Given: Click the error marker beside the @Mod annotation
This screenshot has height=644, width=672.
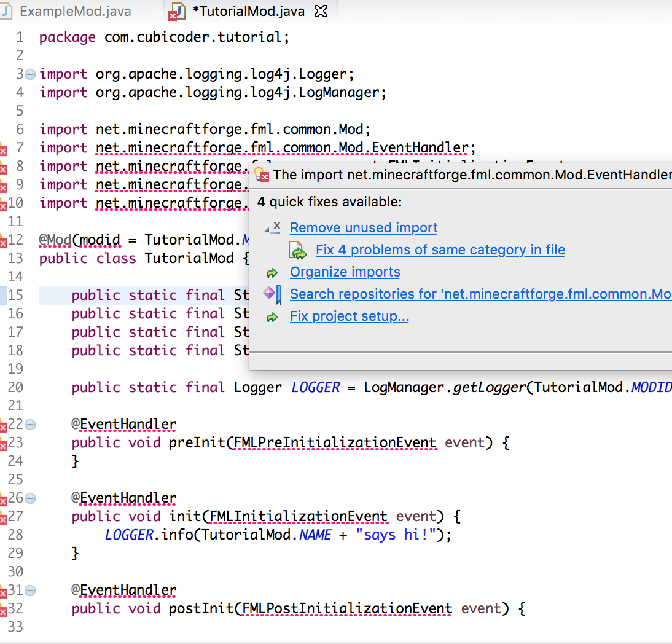Looking at the screenshot, I should click(x=3, y=241).
